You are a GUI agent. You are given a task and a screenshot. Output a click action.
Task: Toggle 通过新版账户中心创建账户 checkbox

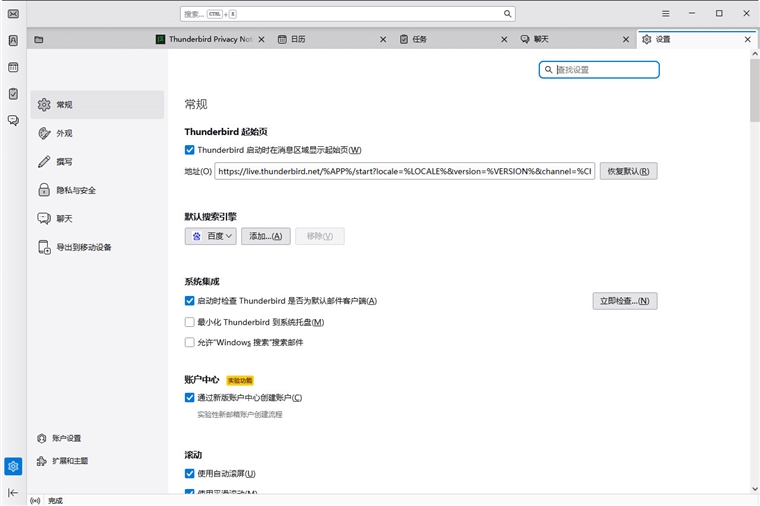[190, 398]
